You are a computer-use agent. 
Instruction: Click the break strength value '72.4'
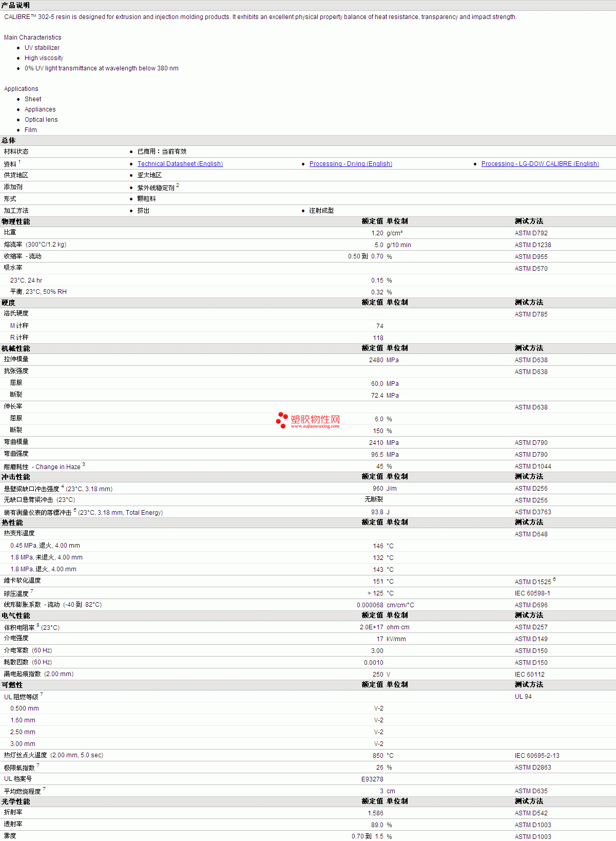coord(377,396)
